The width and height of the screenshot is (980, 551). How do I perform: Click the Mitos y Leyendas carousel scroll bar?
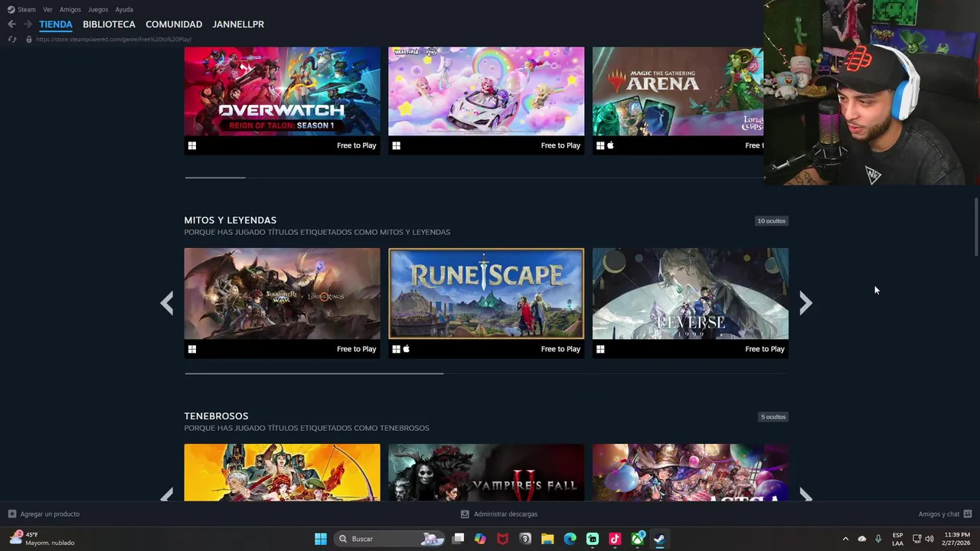point(314,373)
